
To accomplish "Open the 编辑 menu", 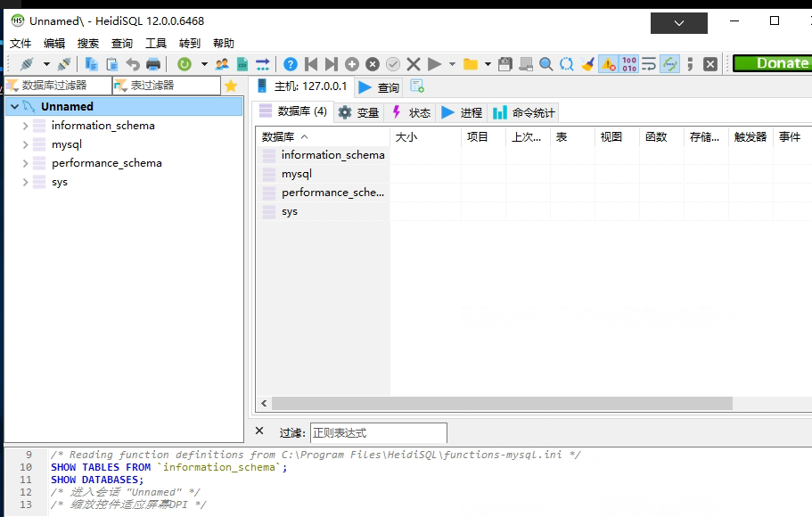I will coord(54,44).
